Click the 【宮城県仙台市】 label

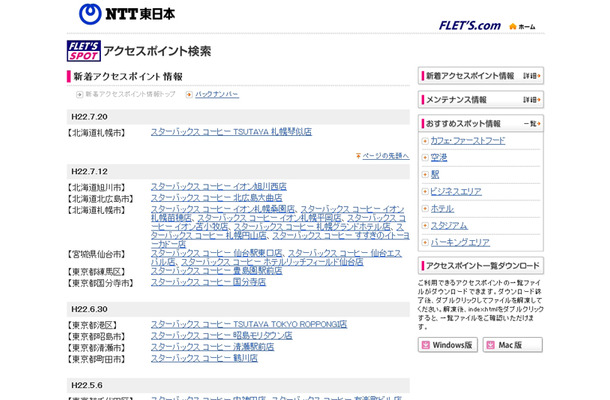tap(97, 255)
